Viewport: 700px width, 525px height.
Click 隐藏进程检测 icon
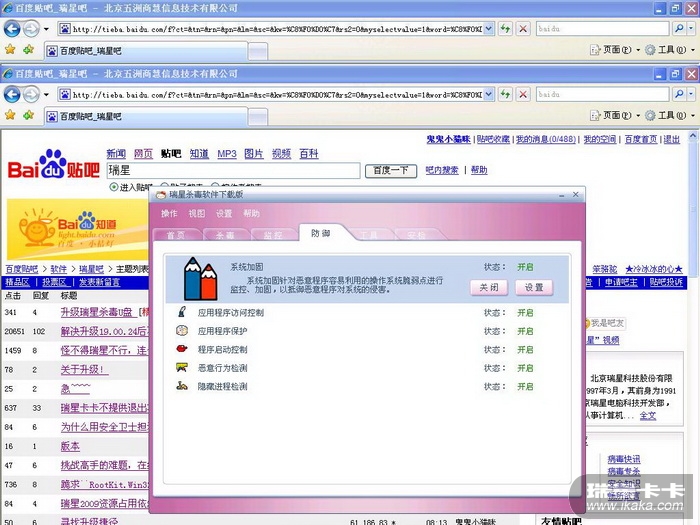point(182,386)
